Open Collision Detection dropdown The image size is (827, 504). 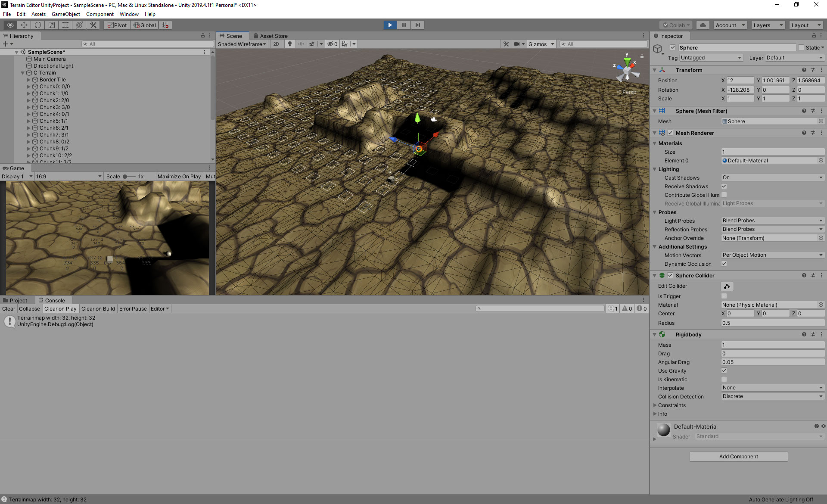point(773,396)
